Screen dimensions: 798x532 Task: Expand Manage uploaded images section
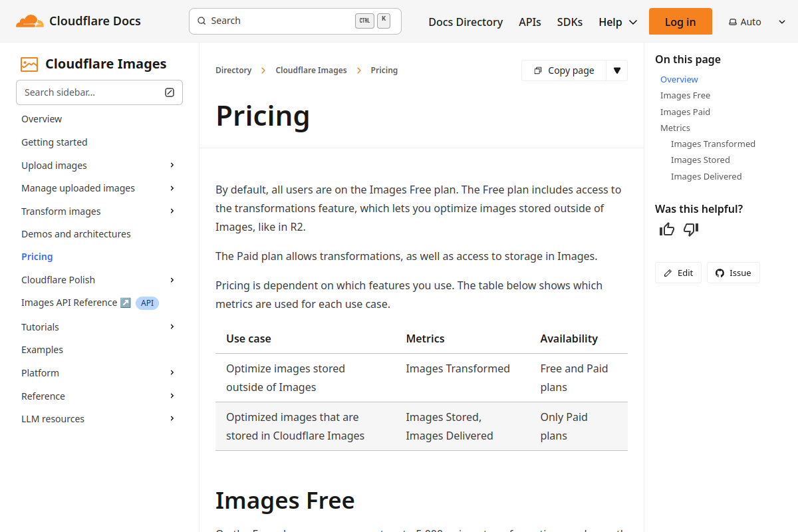tap(172, 188)
